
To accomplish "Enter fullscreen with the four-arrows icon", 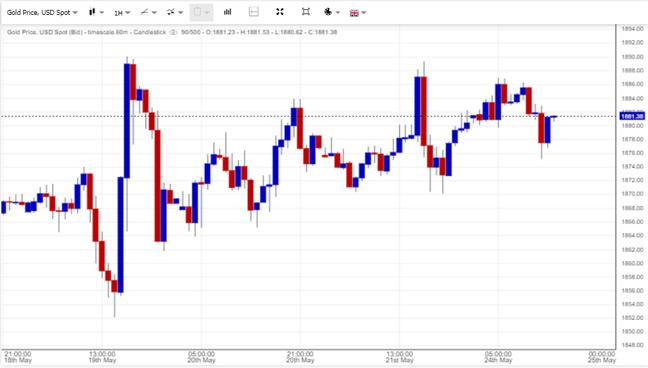I will pyautogui.click(x=280, y=12).
